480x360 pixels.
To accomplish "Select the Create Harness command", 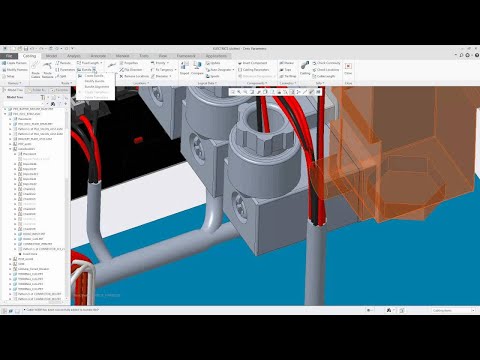I will pyautogui.click(x=14, y=63).
